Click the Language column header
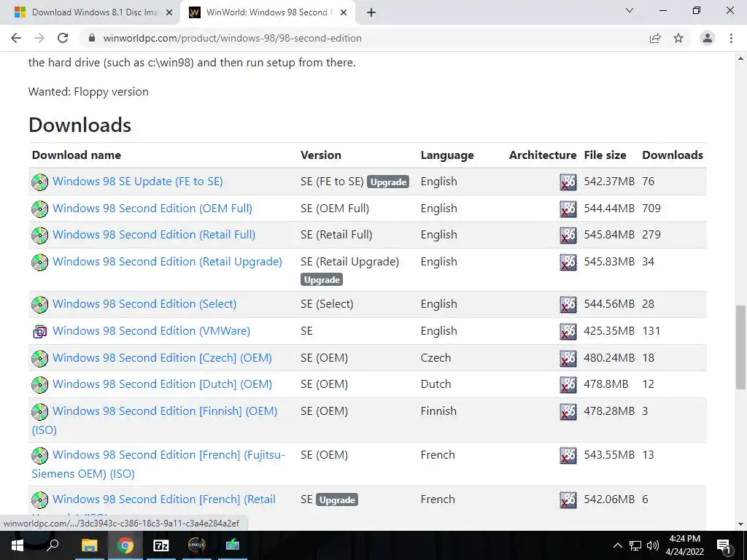Image resolution: width=747 pixels, height=560 pixels. [x=447, y=155]
